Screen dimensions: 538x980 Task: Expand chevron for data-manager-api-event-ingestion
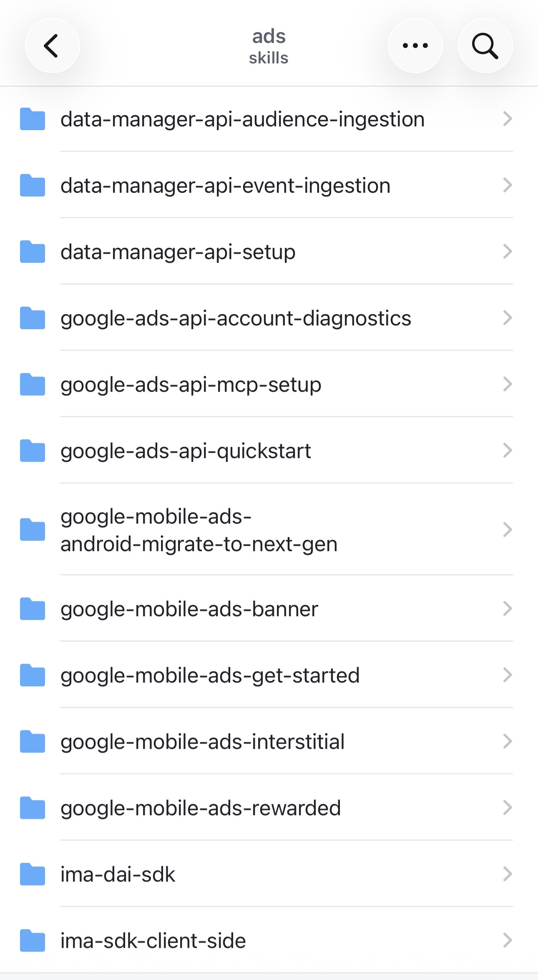point(507,185)
